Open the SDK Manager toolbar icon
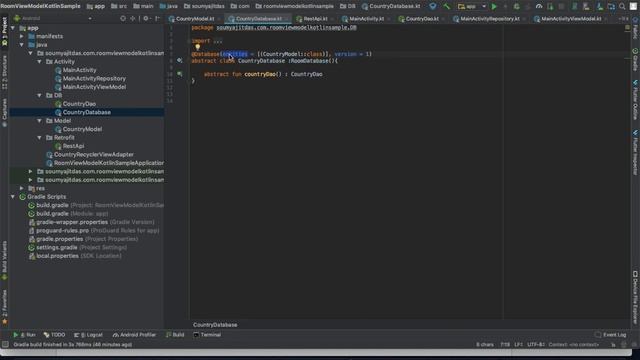 pos(600,6)
